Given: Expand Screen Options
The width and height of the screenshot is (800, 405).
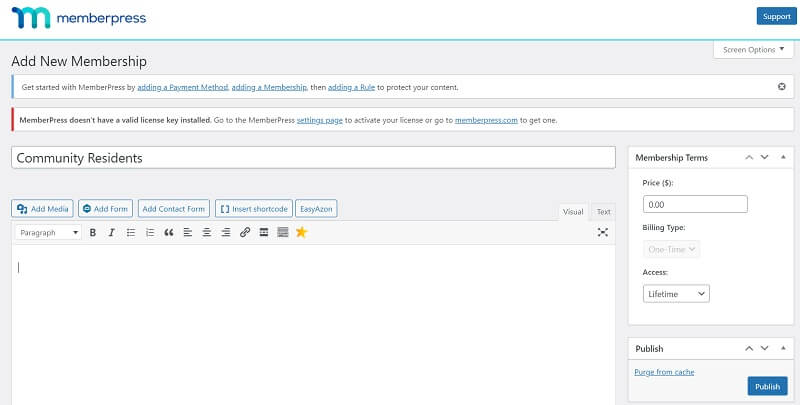Looking at the screenshot, I should click(754, 49).
